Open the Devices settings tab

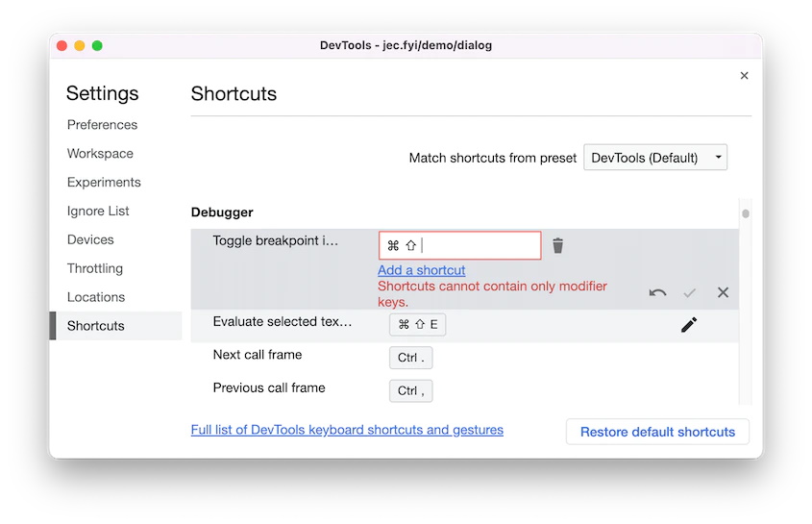(x=90, y=240)
